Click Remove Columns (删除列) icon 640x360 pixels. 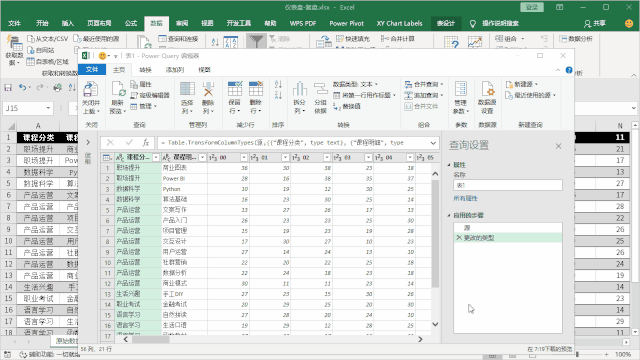coord(208,90)
